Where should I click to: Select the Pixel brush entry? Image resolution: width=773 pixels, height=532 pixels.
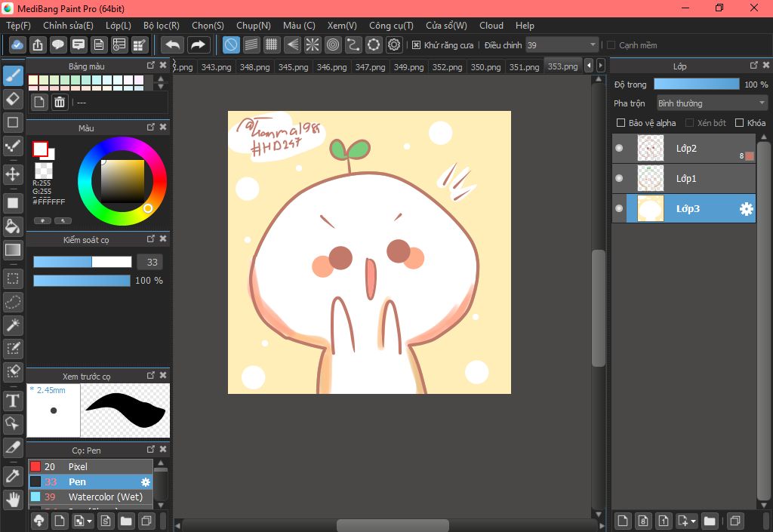coord(78,466)
